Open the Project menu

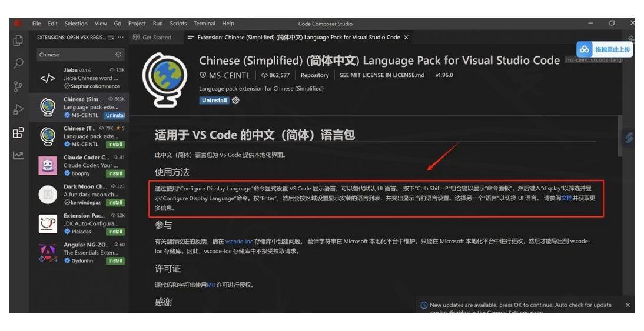tap(137, 24)
